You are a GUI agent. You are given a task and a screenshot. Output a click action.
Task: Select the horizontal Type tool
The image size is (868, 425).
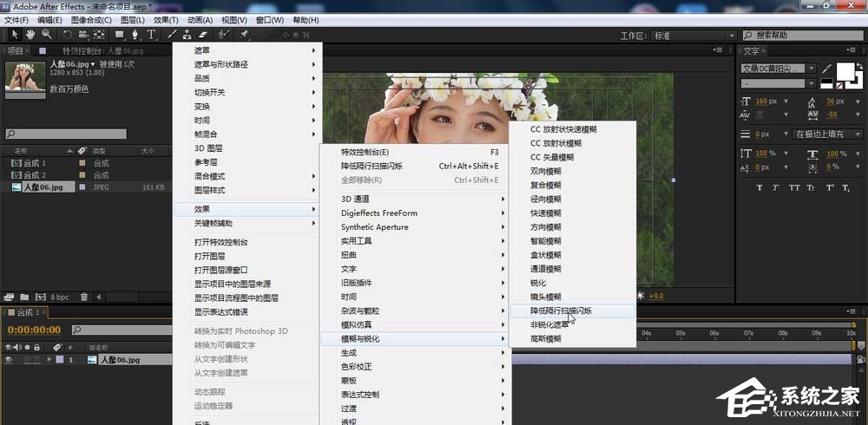pos(152,35)
